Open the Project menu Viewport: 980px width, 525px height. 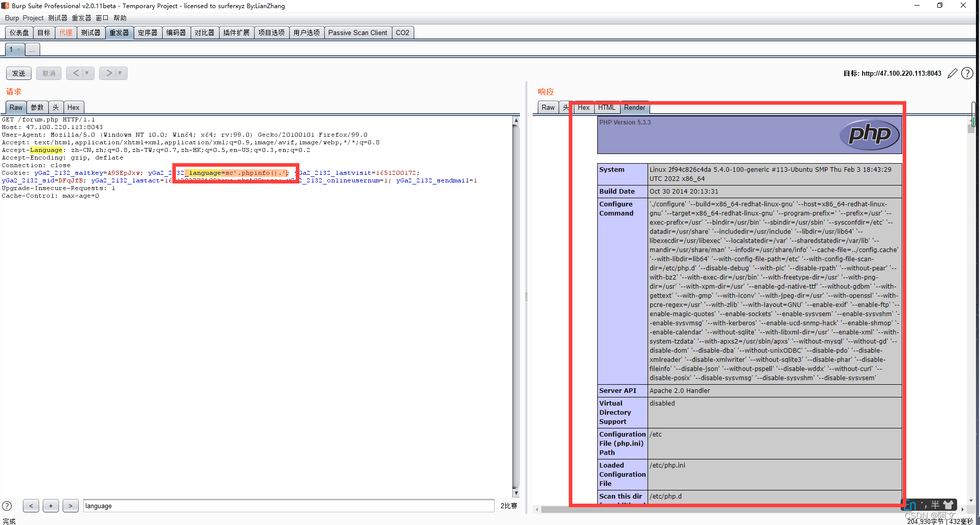coord(33,18)
